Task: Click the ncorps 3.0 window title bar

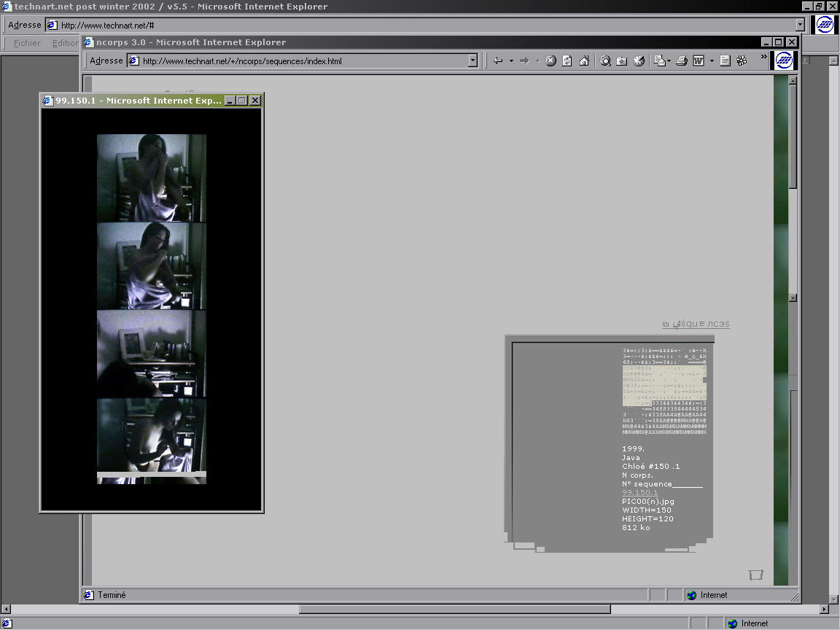Action: coord(440,42)
